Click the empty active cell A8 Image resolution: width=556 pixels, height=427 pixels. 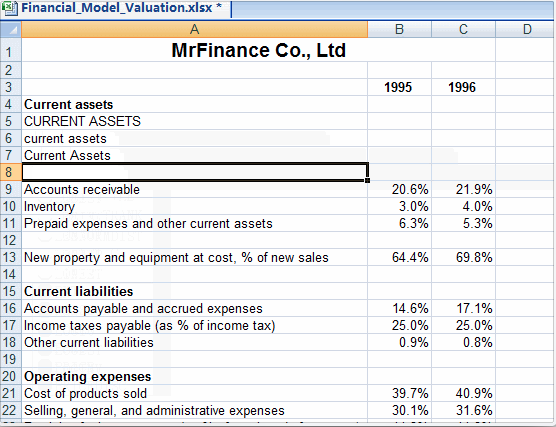pyautogui.click(x=195, y=172)
